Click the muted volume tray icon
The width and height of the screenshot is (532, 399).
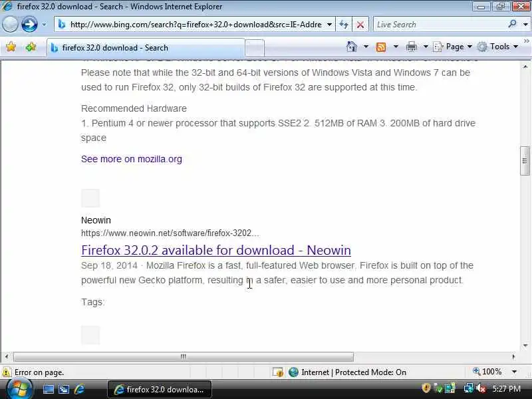pyautogui.click(x=481, y=388)
